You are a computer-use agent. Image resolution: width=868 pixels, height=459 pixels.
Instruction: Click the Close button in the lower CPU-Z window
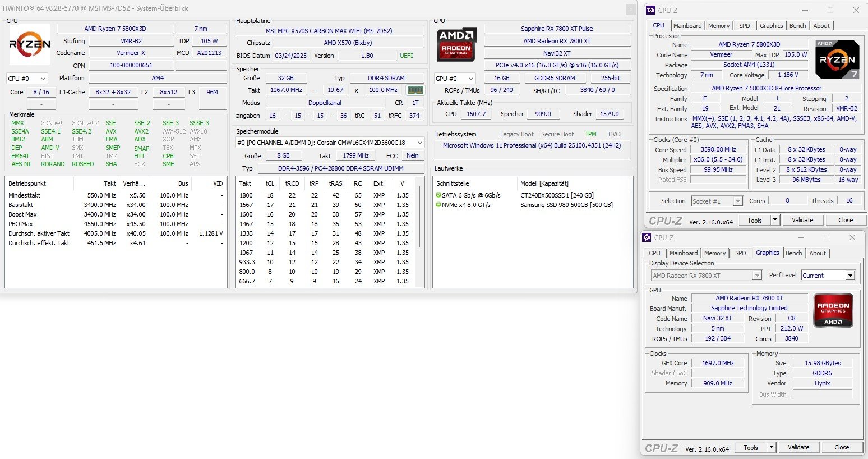pyautogui.click(x=842, y=447)
